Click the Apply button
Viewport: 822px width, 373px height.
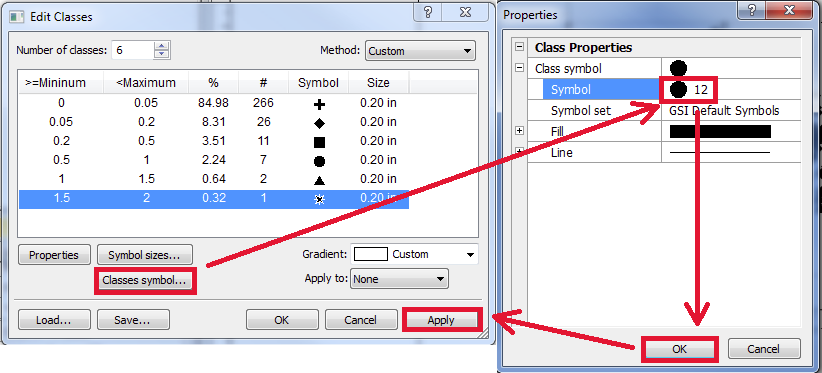[x=441, y=320]
